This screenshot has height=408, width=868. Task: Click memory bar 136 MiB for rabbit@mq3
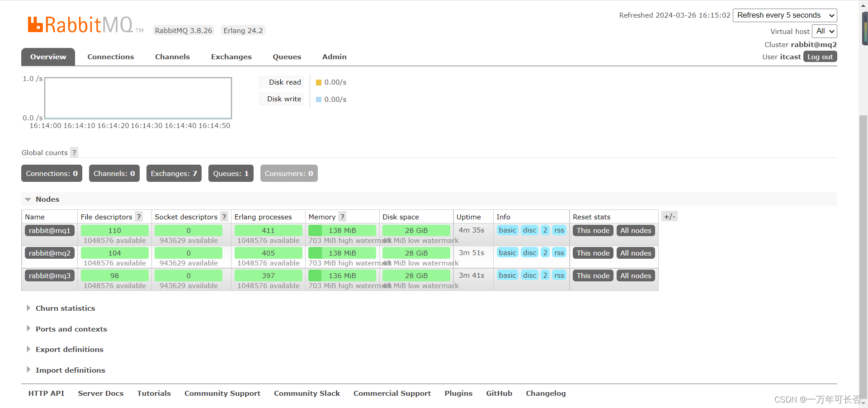click(342, 275)
